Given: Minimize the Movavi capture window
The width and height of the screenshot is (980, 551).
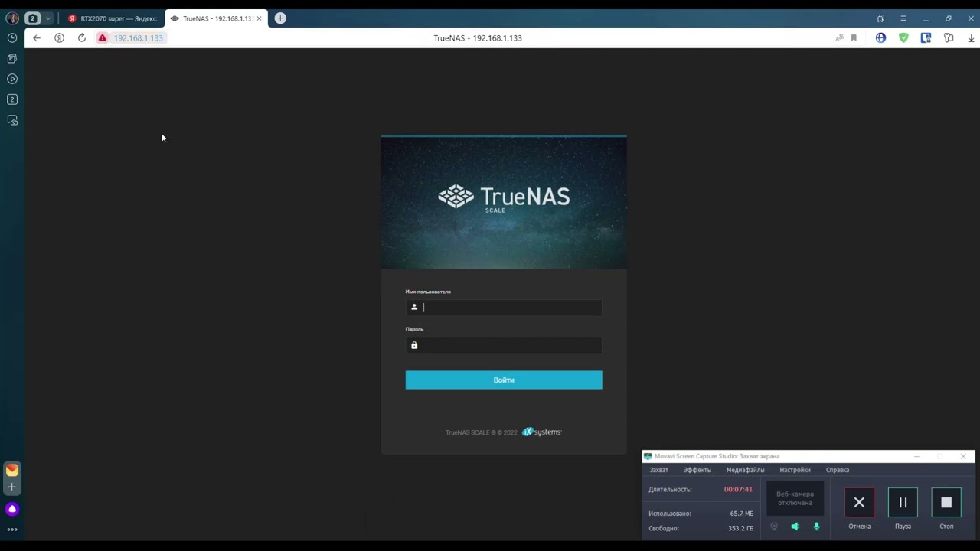Looking at the screenshot, I should tap(916, 457).
